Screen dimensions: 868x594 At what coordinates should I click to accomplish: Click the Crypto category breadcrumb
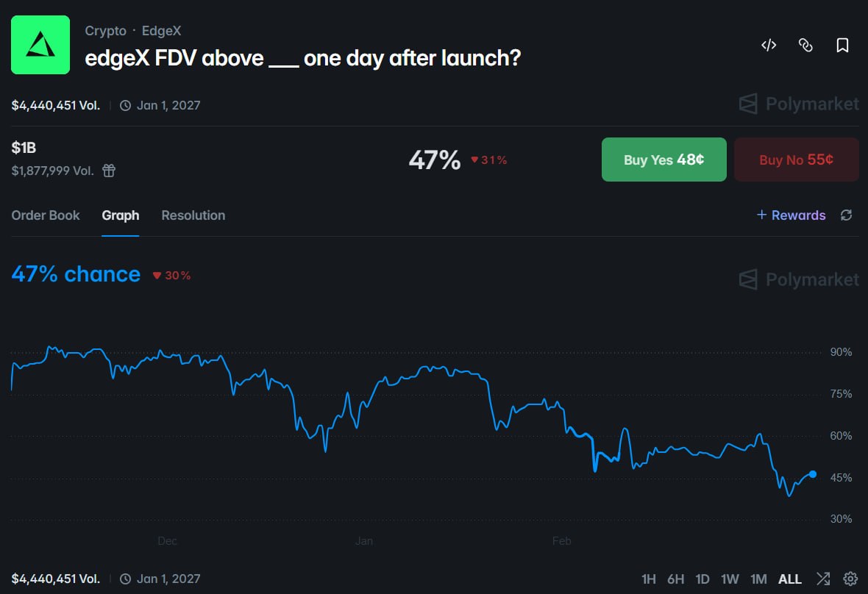point(105,31)
